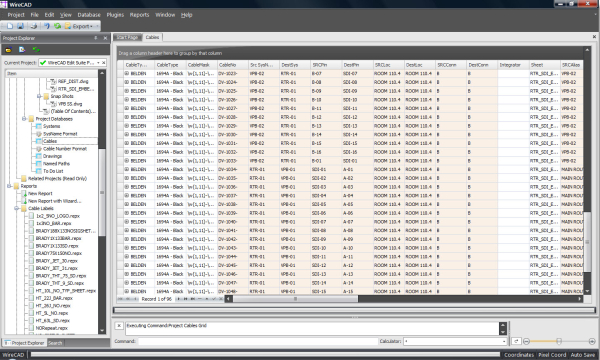
Task: Switch to the Start Page tab
Action: click(x=127, y=37)
